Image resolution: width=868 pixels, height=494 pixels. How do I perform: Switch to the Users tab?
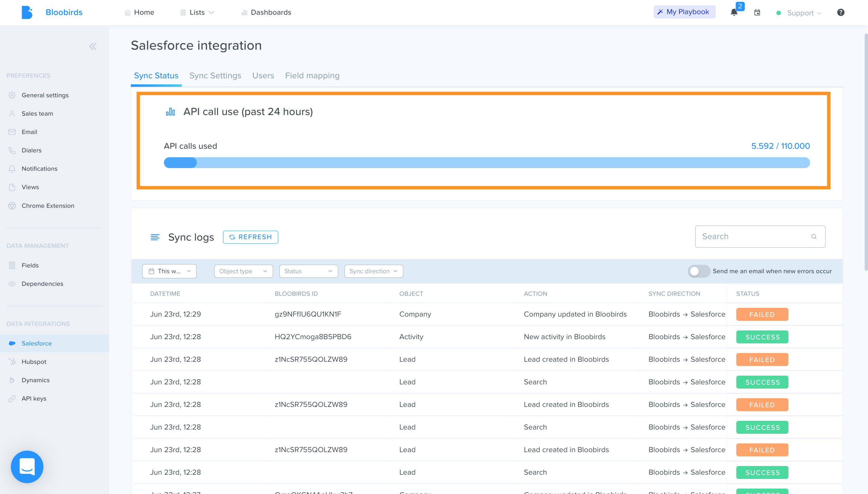click(263, 76)
